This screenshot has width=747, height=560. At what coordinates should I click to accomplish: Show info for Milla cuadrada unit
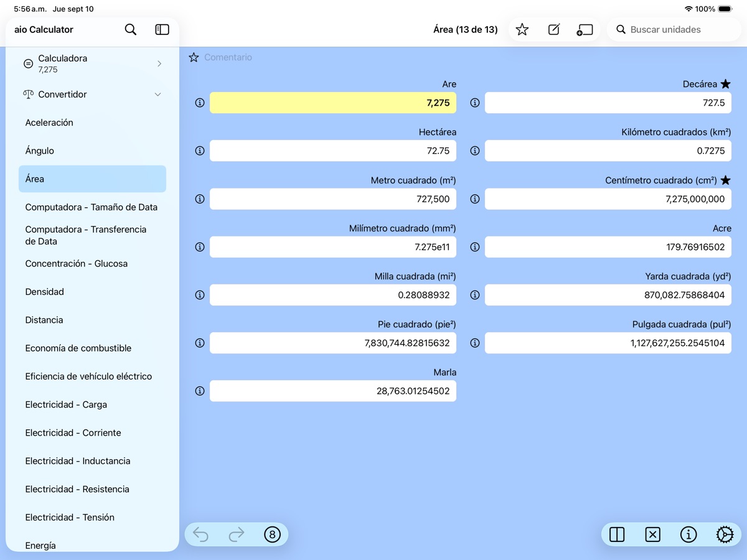200,295
